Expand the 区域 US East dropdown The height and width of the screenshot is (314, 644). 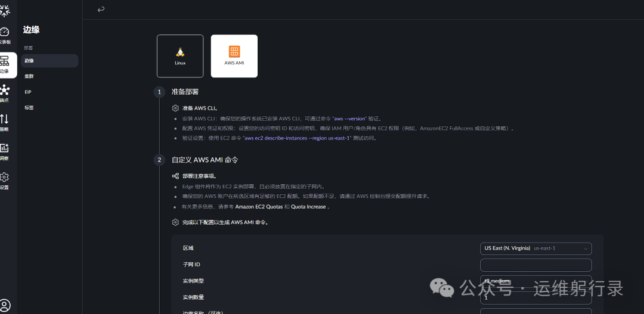click(x=535, y=248)
